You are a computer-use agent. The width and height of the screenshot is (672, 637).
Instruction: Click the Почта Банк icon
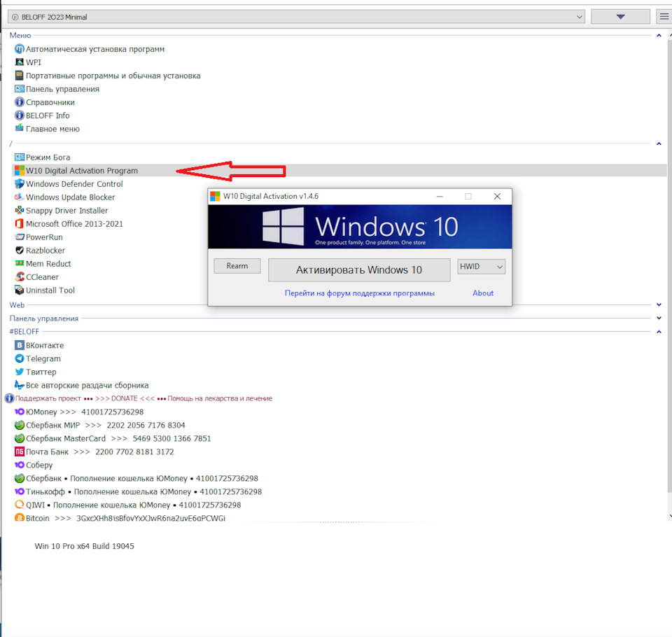click(x=20, y=451)
